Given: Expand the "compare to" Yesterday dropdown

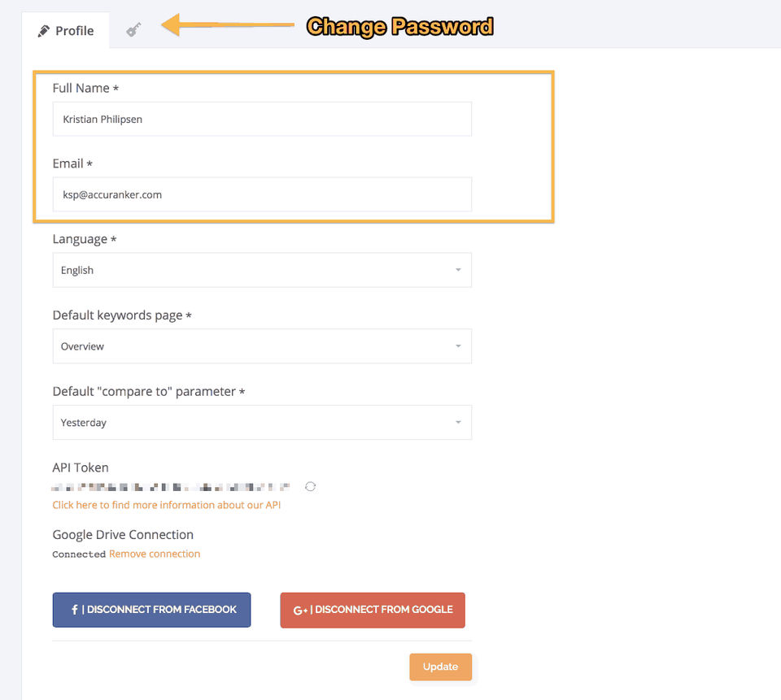Looking at the screenshot, I should [x=261, y=423].
